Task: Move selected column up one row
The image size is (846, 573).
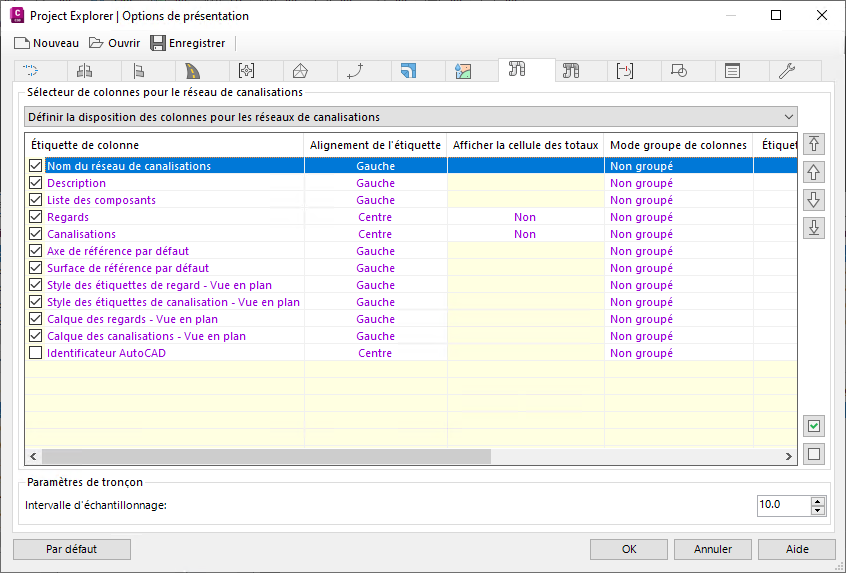Action: (x=814, y=172)
